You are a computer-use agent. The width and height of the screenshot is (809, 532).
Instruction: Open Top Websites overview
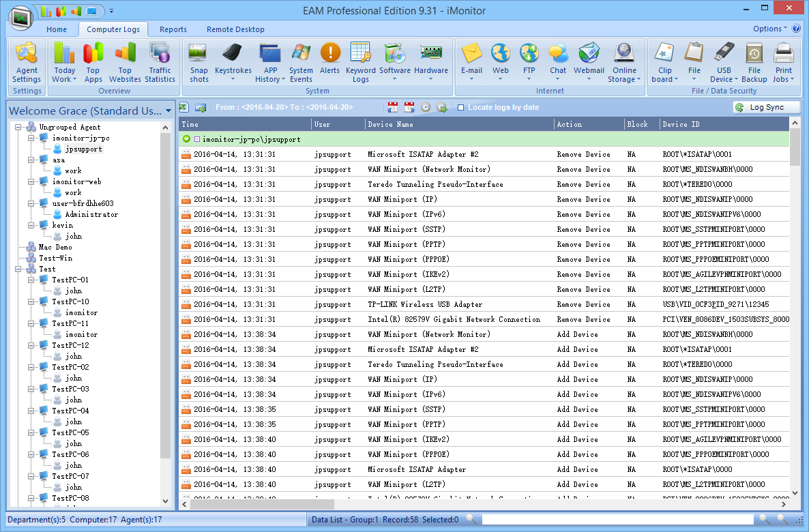pyautogui.click(x=125, y=62)
